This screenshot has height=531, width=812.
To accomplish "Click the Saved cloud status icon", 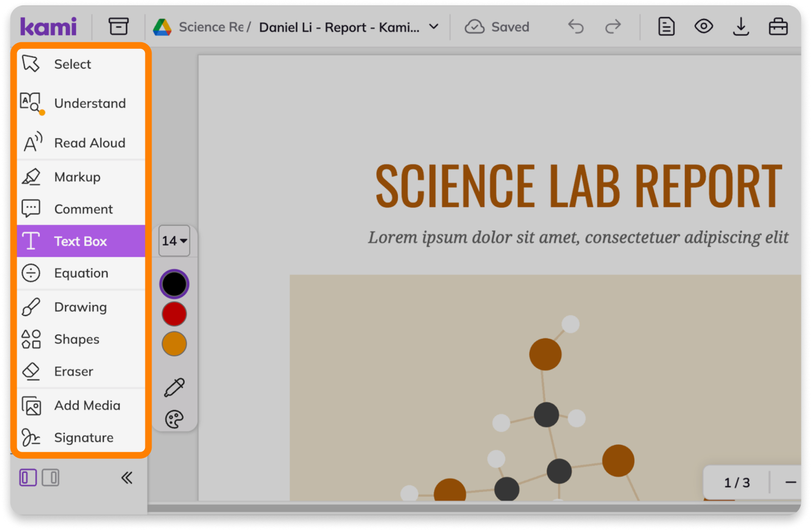I will [475, 27].
